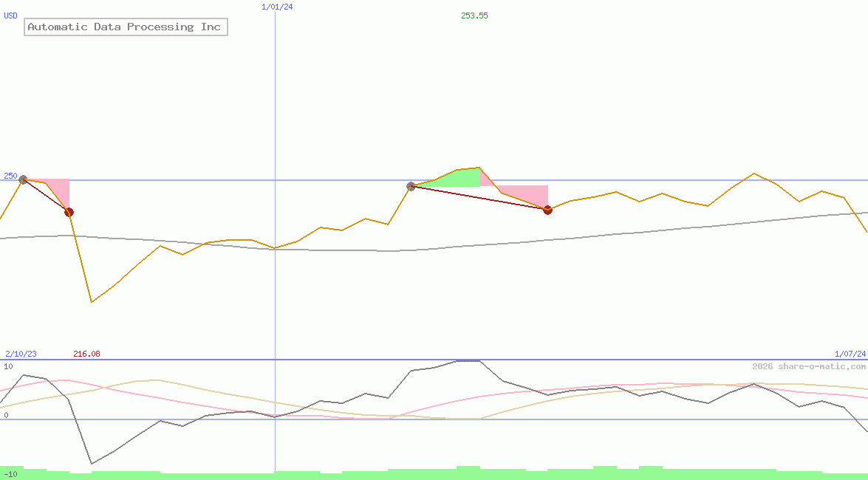
Task: Click the oscillator's 10 axis label
Action: pos(8,366)
